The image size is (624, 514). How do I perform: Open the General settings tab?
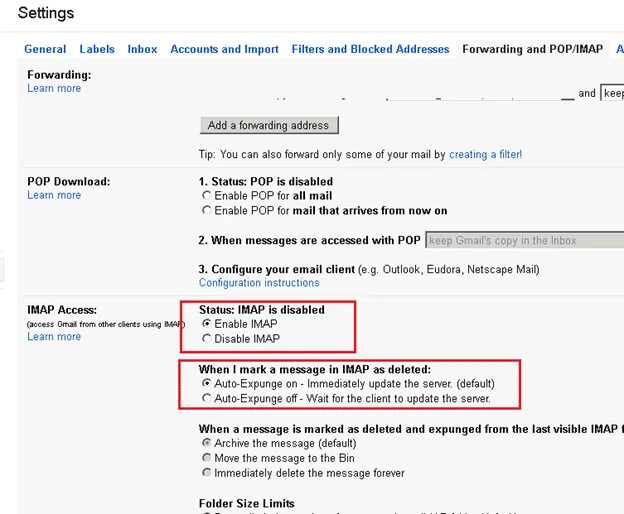click(45, 49)
